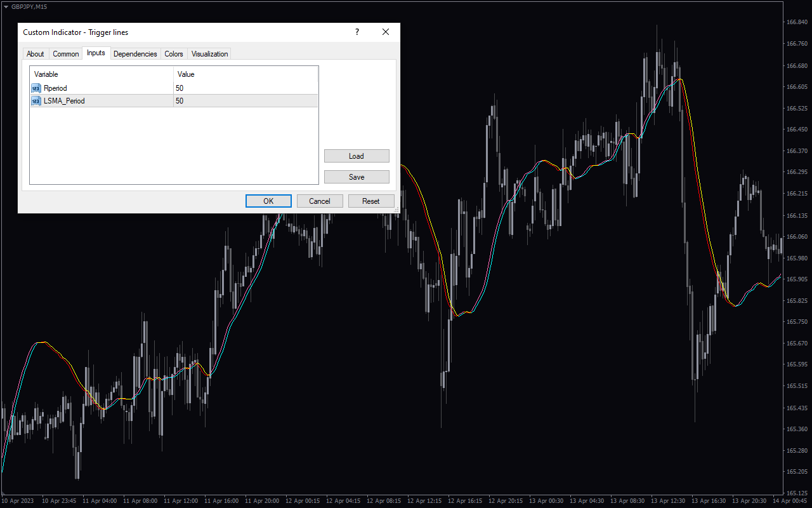Click the 166.370 price scale label
The height and width of the screenshot is (508, 812).
[x=797, y=151]
